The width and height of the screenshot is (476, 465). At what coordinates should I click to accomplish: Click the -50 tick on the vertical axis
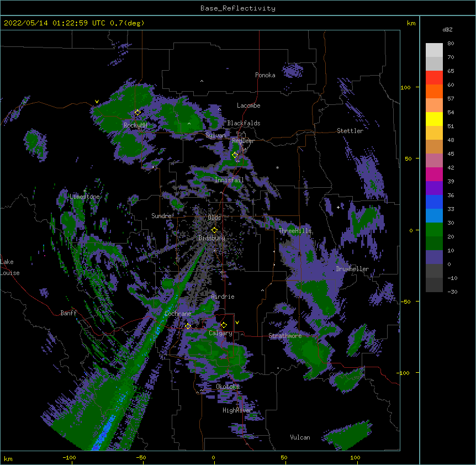click(404, 302)
